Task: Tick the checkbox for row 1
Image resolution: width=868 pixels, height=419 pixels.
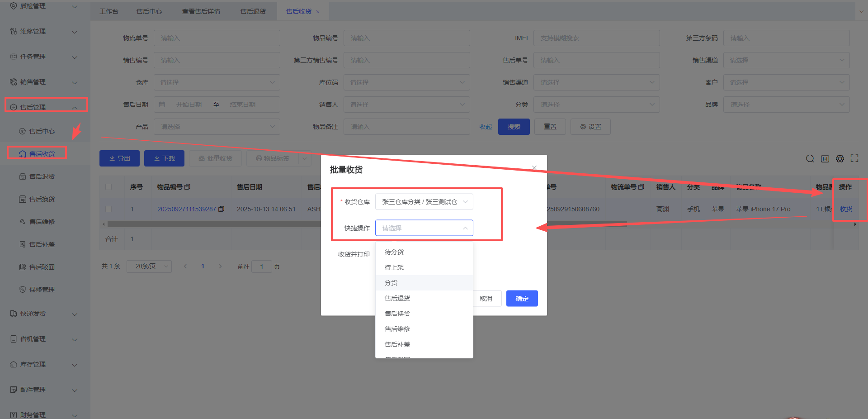Action: tap(108, 209)
